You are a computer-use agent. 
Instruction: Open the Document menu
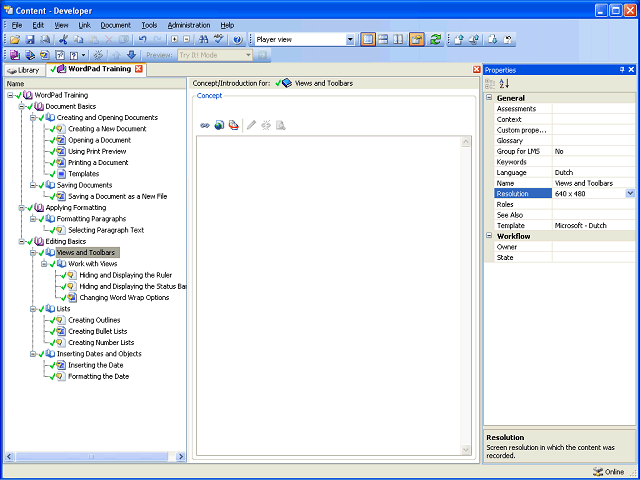coord(116,25)
